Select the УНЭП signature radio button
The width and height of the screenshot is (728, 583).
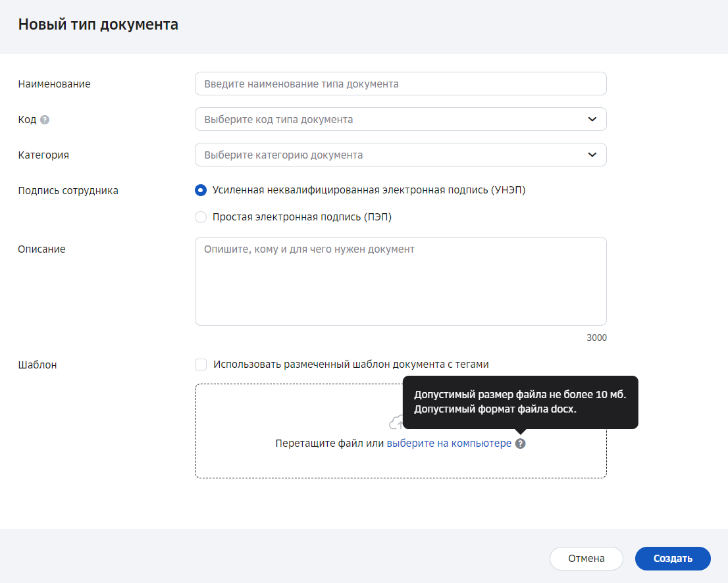(201, 190)
